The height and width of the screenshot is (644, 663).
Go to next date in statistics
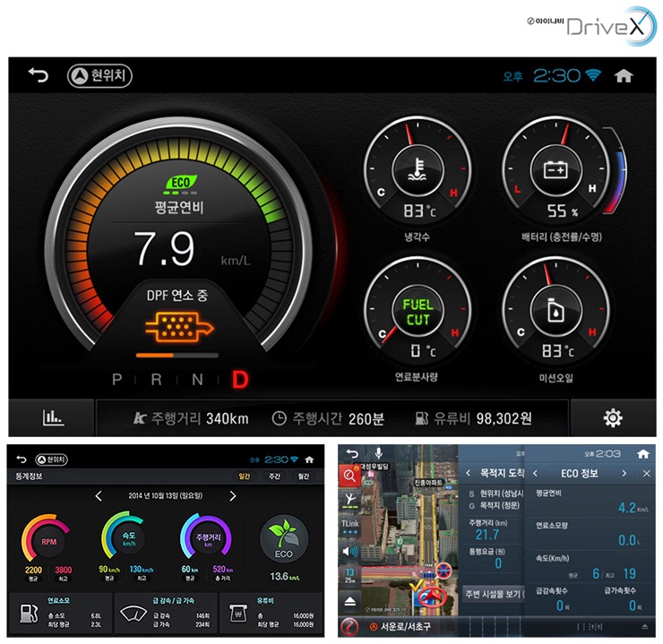click(232, 496)
